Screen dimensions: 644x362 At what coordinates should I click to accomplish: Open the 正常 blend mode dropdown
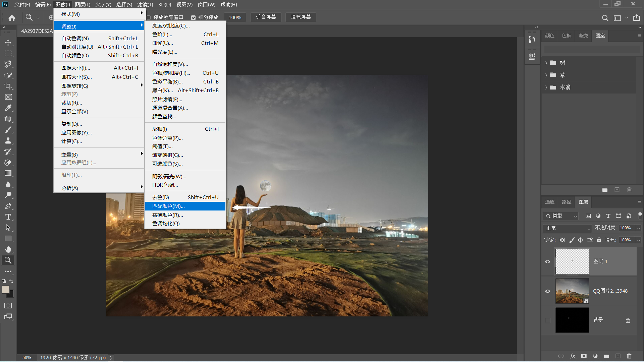567,228
